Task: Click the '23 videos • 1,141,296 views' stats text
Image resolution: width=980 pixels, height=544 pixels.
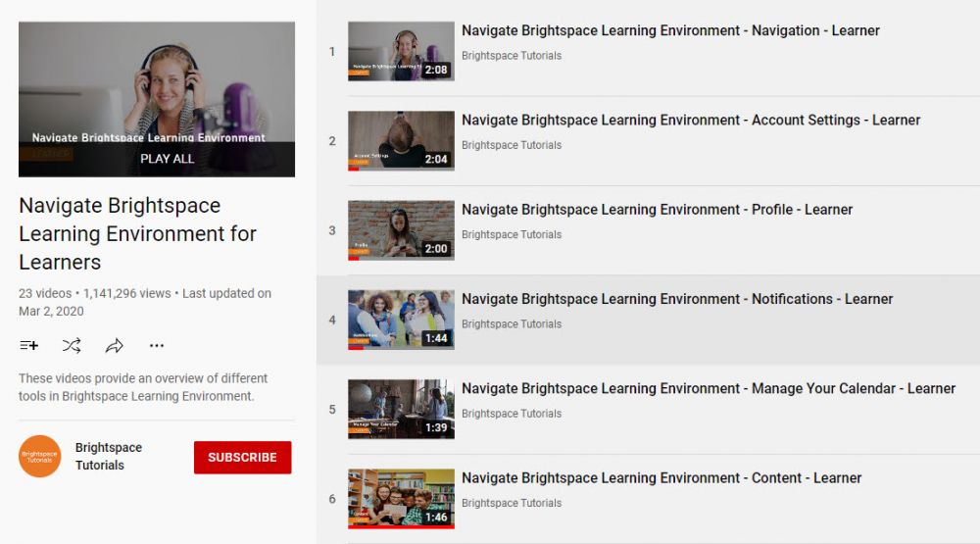Action: 94,293
